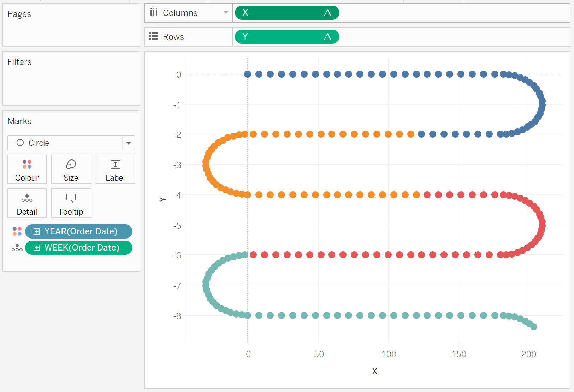Click the Size marks card button
This screenshot has width=574, height=392.
(x=71, y=169)
